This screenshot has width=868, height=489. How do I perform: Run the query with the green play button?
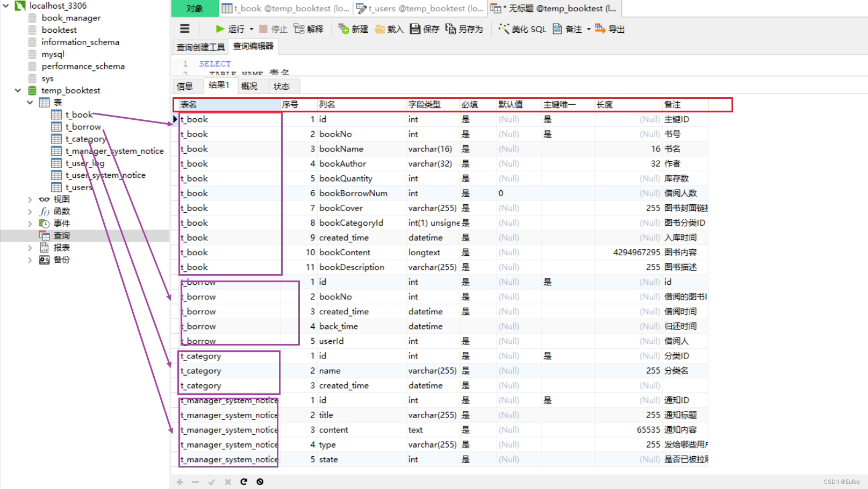pos(230,29)
